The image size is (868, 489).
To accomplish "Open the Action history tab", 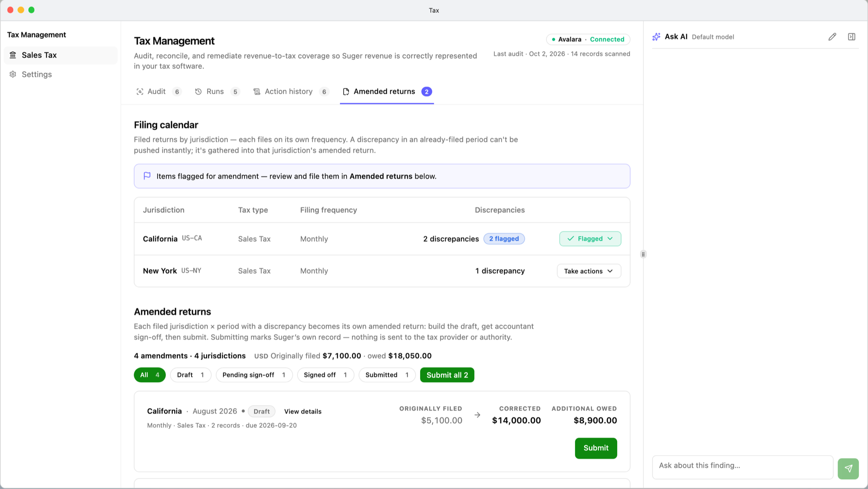I will [291, 92].
